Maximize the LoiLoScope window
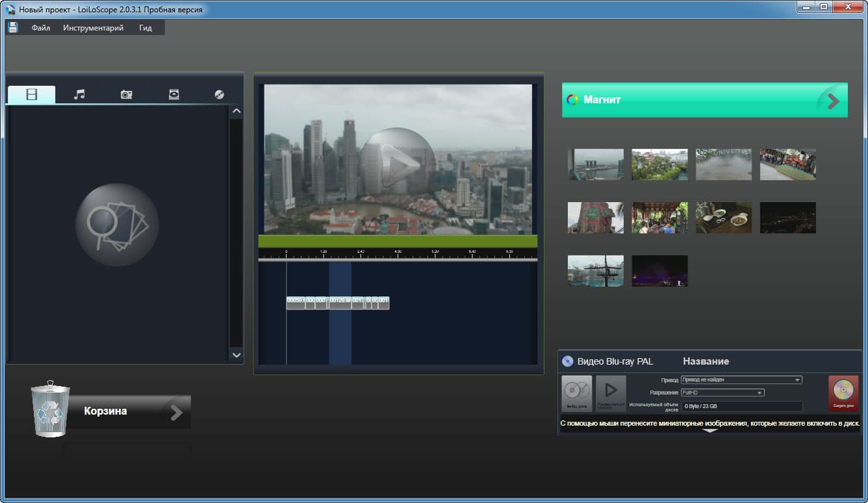The height and width of the screenshot is (503, 868). pos(823,6)
